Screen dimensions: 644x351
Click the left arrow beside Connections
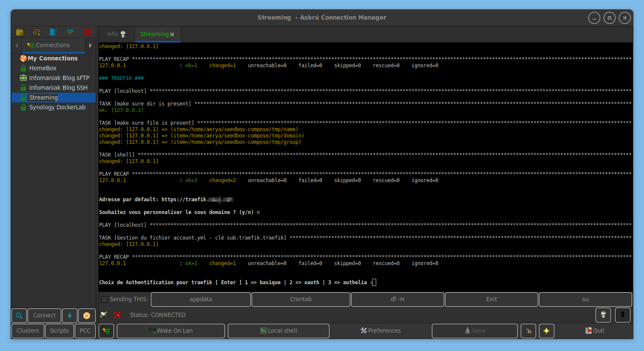point(17,45)
